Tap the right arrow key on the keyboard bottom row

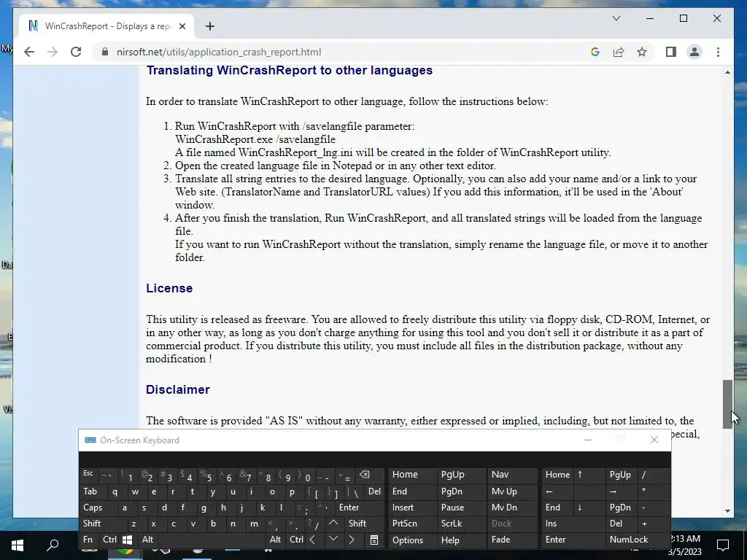(x=352, y=540)
